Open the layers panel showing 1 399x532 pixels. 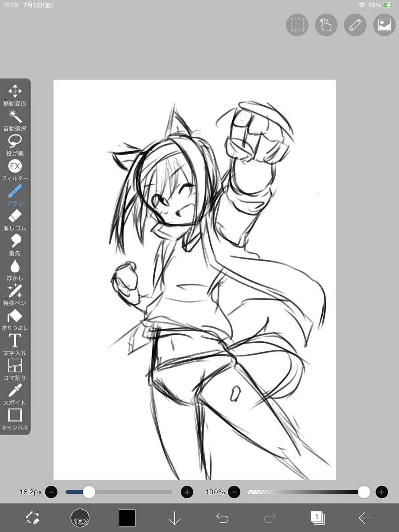point(317,517)
